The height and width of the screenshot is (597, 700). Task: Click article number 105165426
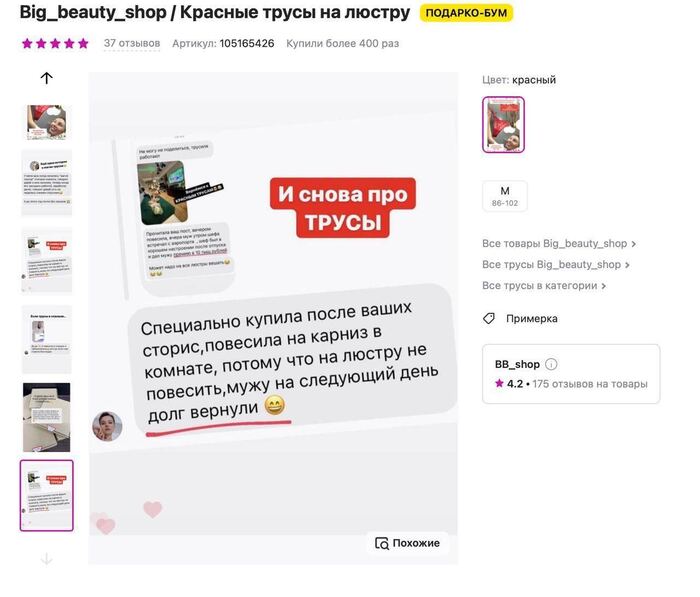247,43
